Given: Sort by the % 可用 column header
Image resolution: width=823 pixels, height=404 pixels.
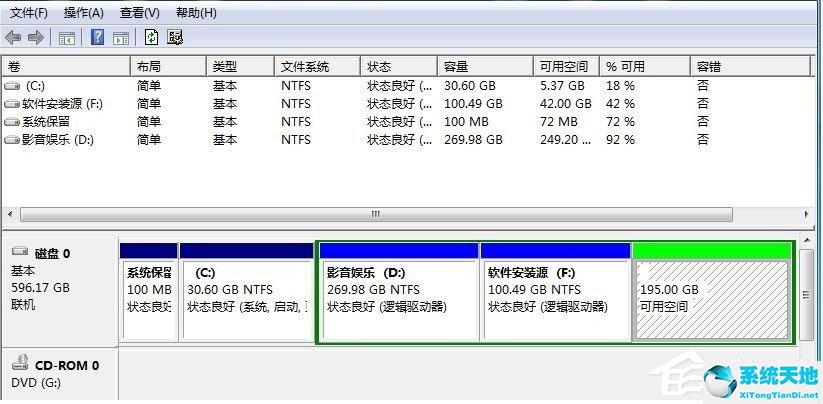Looking at the screenshot, I should 645,67.
